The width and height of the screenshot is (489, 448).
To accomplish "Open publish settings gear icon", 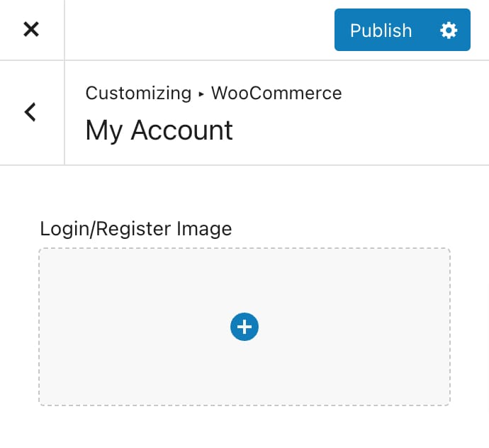I will tap(449, 30).
